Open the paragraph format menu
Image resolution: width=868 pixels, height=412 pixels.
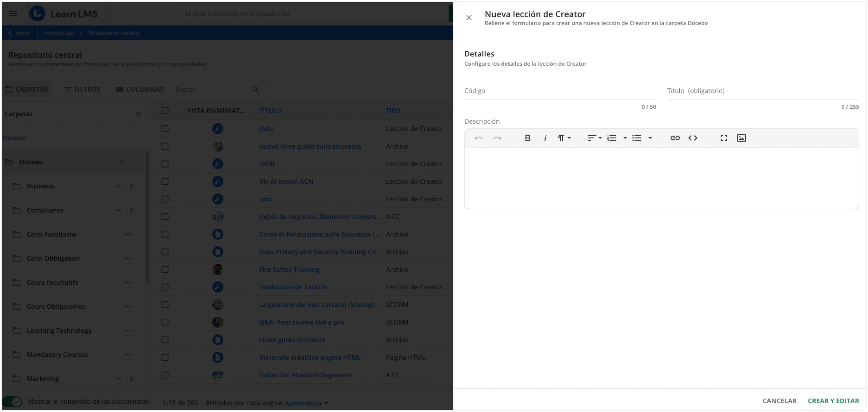[564, 138]
